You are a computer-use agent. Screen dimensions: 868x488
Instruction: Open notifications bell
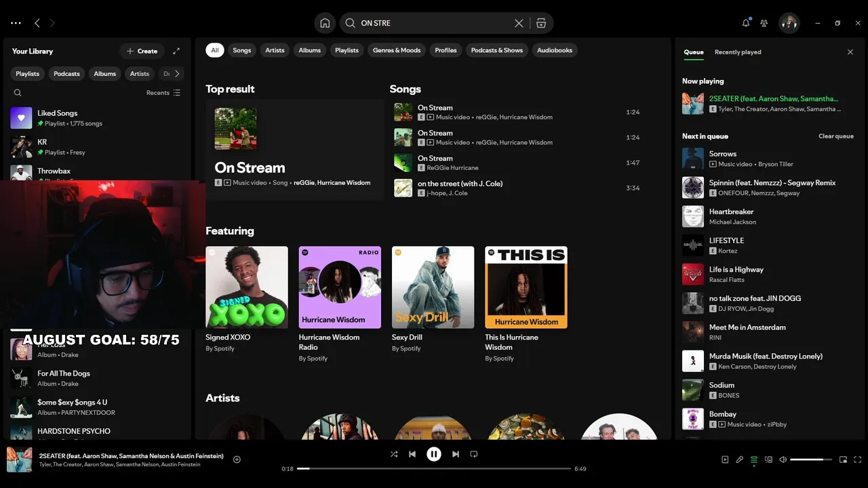click(746, 23)
